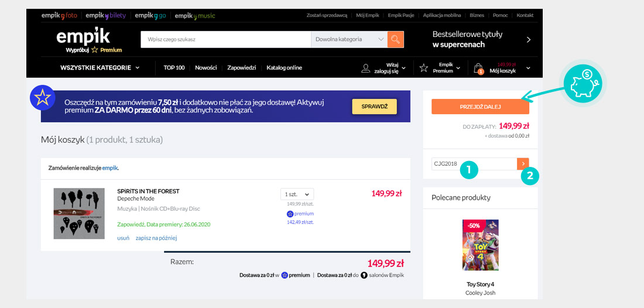Expand WSZYSTKIE KATEGORIE menu
Viewport: 644px width, 308px height.
point(100,68)
